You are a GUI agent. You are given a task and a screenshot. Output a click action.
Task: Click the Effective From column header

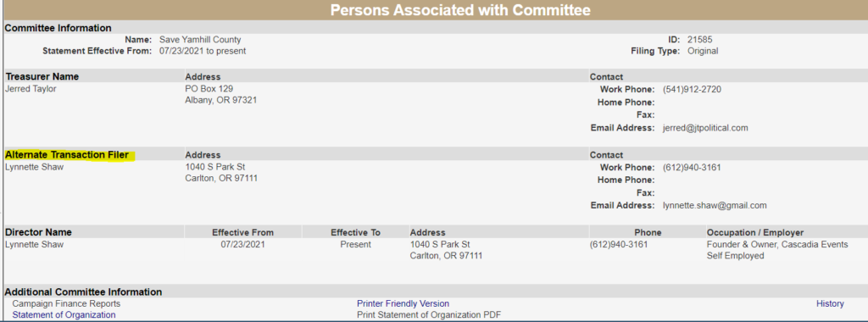click(x=242, y=232)
